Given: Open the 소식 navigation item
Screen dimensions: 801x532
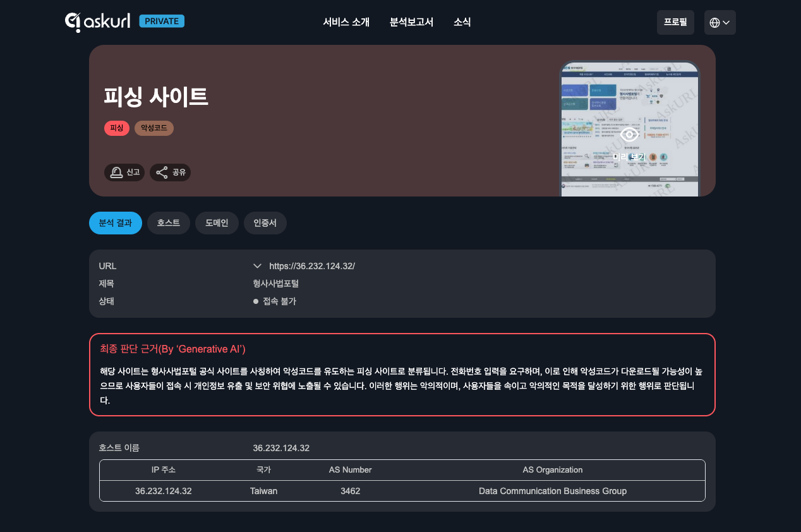Looking at the screenshot, I should [462, 22].
